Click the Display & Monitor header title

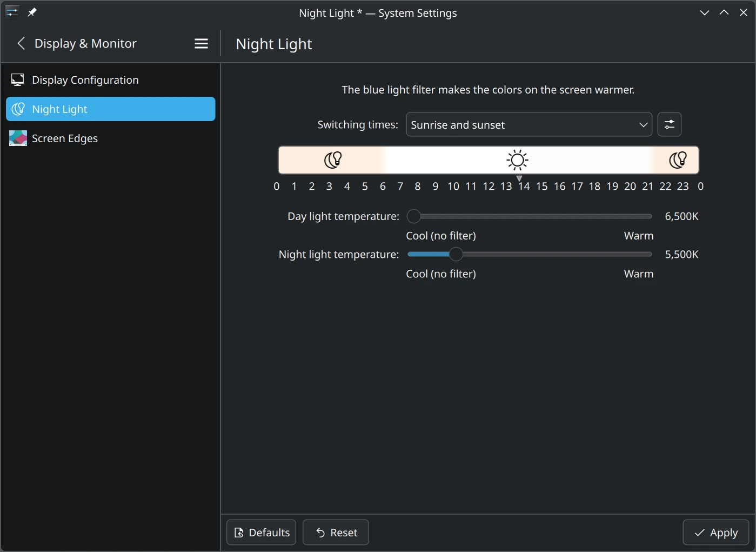click(x=85, y=43)
